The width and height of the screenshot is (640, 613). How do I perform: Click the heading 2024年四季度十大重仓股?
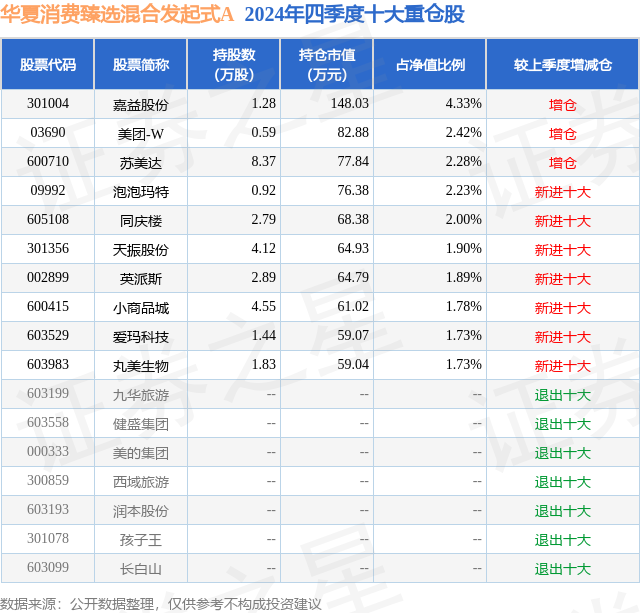pos(354,14)
